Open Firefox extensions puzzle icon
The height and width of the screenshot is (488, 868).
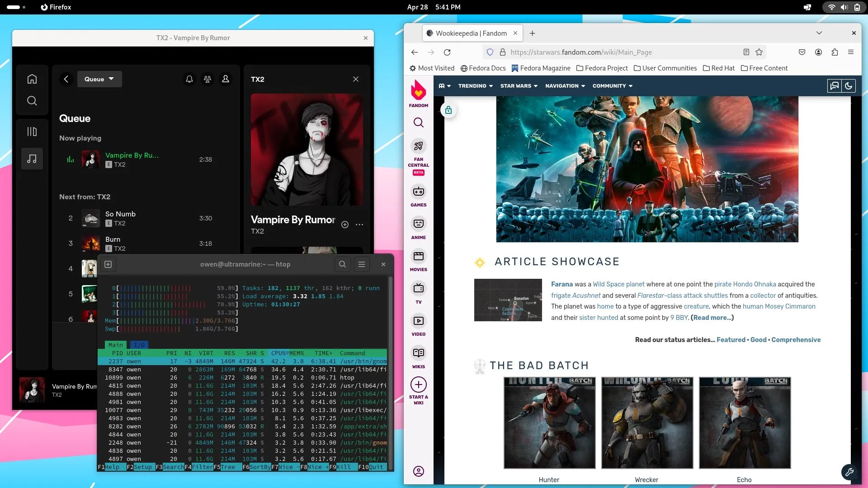point(835,52)
